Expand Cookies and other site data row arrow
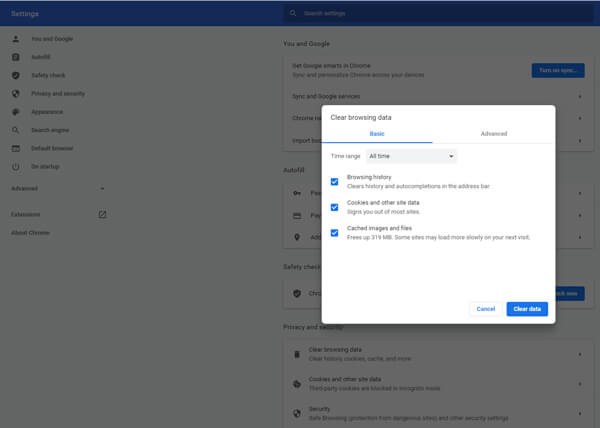This screenshot has height=428, width=600. pos(580,384)
